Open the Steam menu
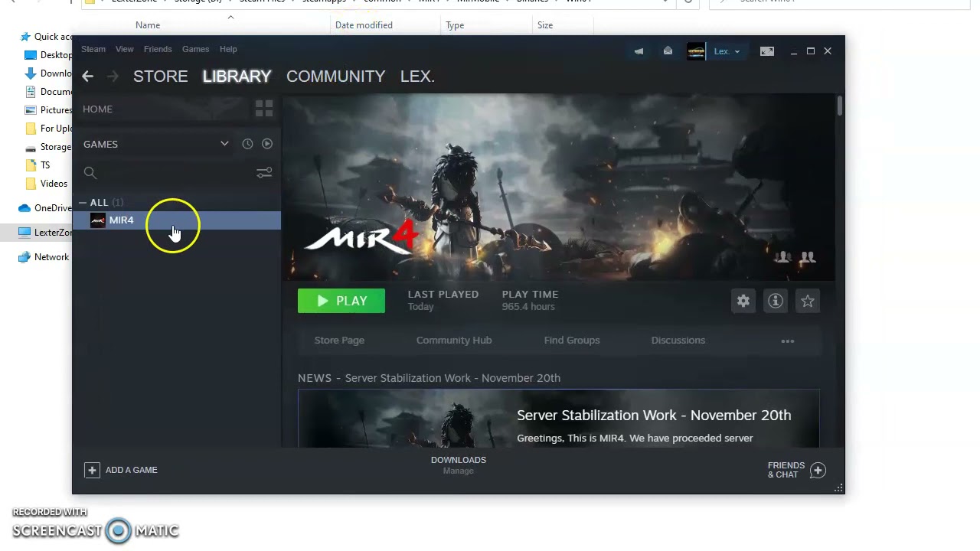The height and width of the screenshot is (551, 980). (x=93, y=49)
